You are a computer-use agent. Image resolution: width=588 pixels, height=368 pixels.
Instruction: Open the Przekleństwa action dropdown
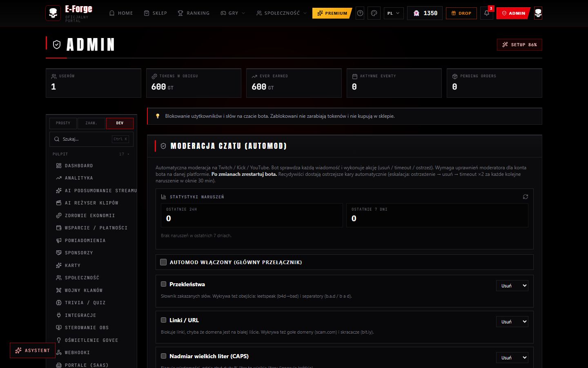[512, 286]
